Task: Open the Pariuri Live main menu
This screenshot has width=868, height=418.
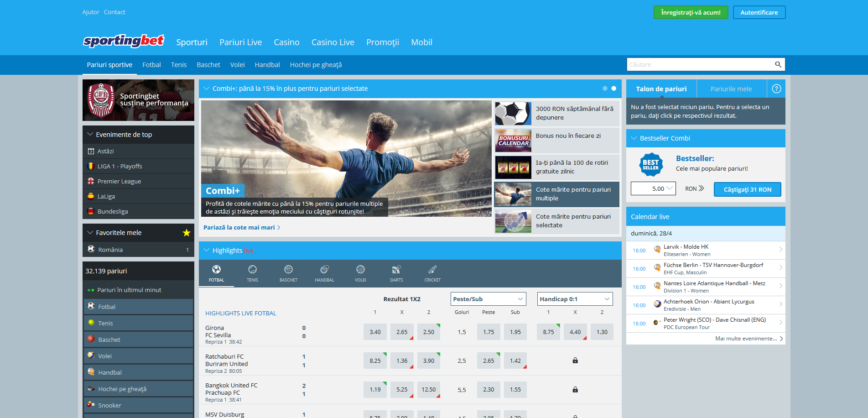Action: coord(241,42)
